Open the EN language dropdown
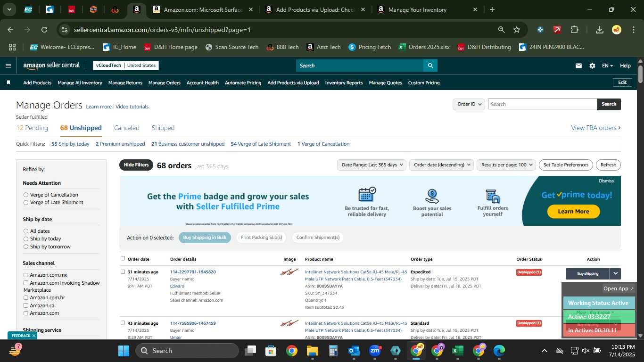 (x=607, y=66)
